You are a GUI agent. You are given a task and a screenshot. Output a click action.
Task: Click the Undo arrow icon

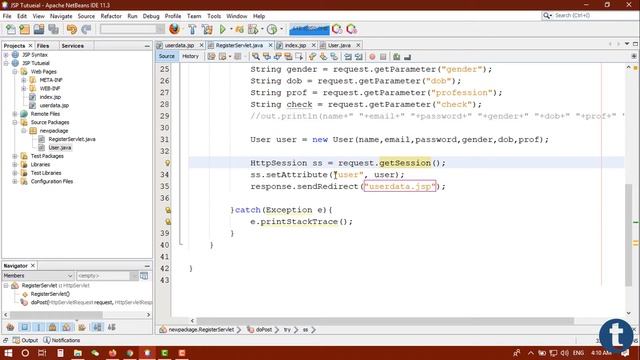[x=72, y=29]
